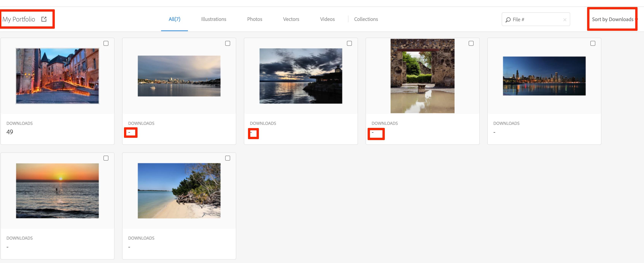Open My Portfolio external link icon
644x263 pixels.
click(x=44, y=19)
